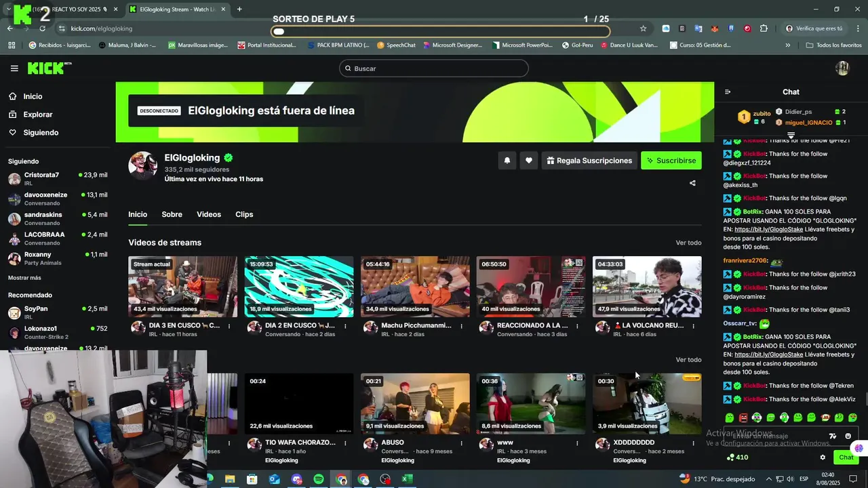868x488 pixels.
Task: Reload the page with the browser refresh button
Action: pos(42,28)
